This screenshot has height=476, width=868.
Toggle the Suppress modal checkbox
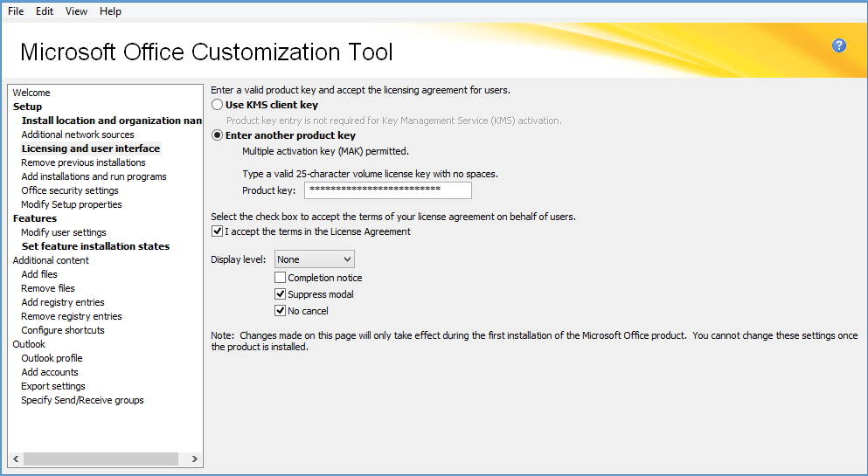pyautogui.click(x=280, y=294)
